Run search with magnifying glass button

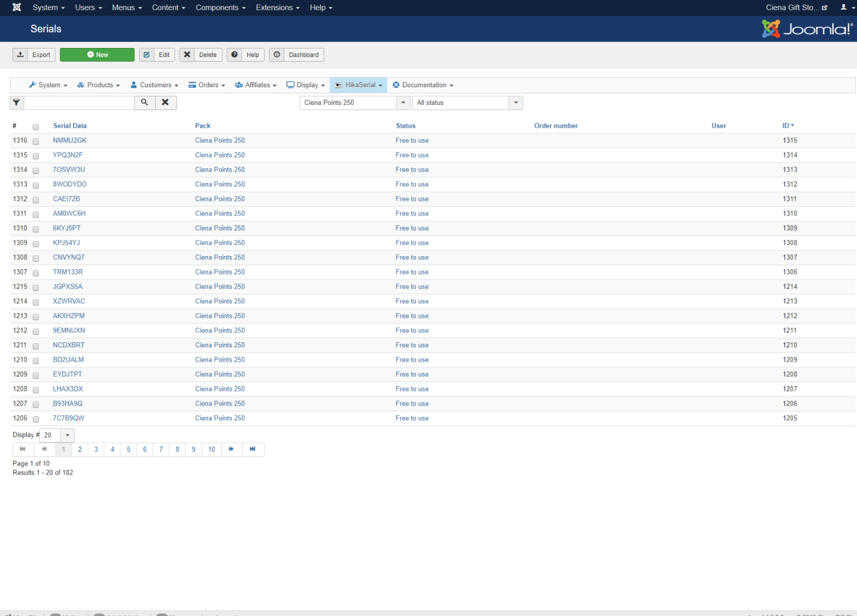(145, 103)
